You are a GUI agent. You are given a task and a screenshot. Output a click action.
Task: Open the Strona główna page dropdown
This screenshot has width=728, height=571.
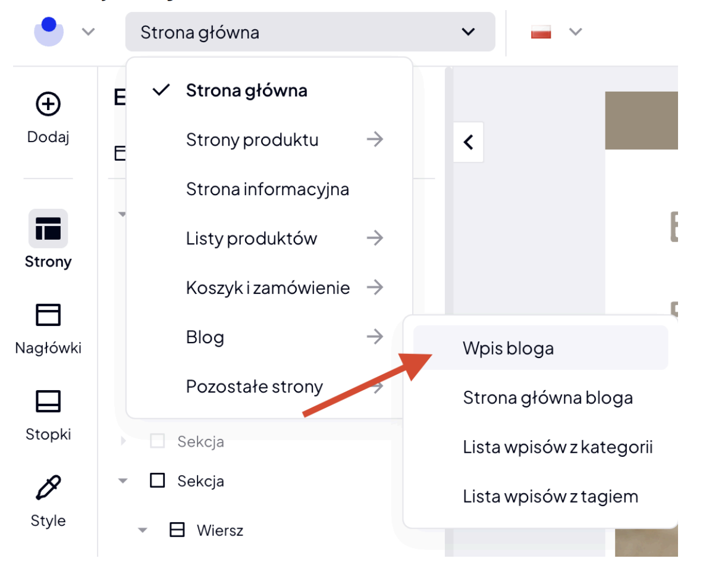pyautogui.click(x=310, y=32)
